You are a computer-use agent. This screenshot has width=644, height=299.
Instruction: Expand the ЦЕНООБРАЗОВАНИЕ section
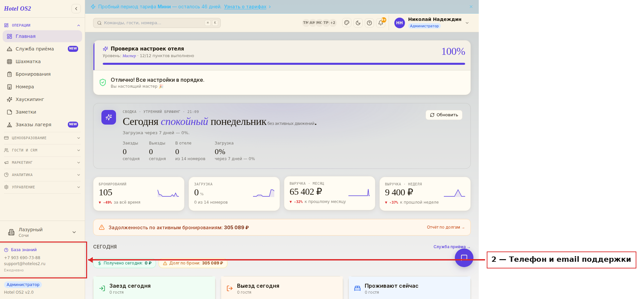coord(42,138)
